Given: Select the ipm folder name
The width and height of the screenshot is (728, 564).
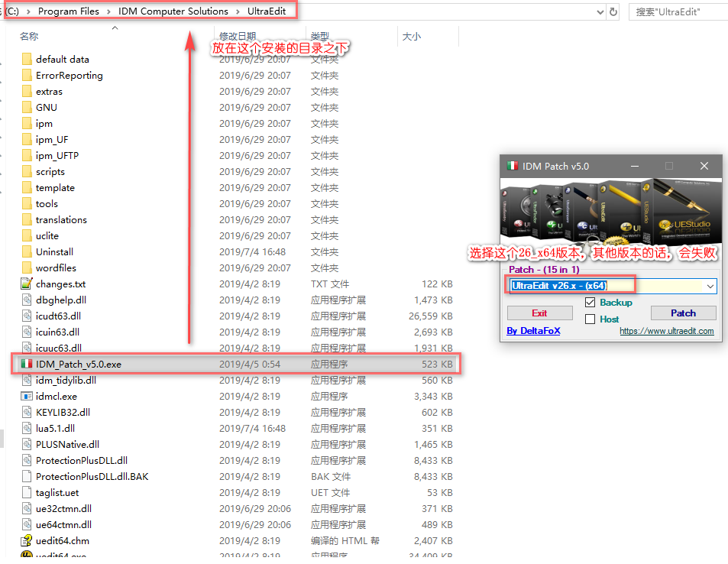Looking at the screenshot, I should 44,124.
